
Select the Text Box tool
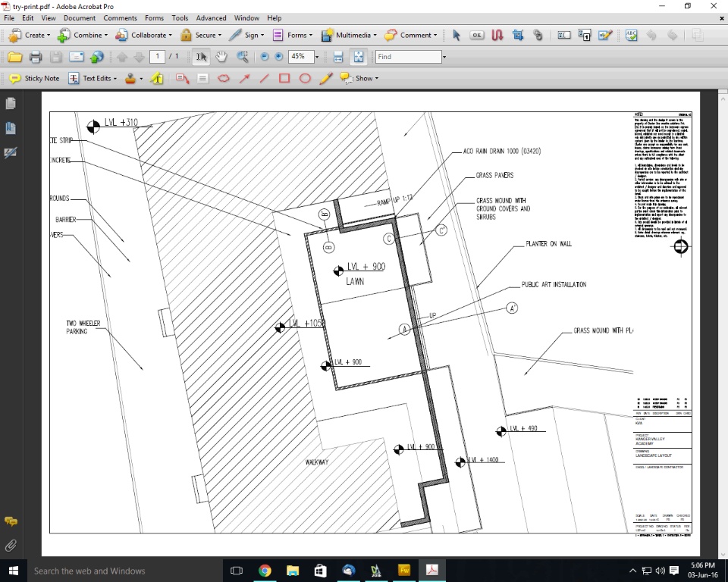pyautogui.click(x=202, y=79)
